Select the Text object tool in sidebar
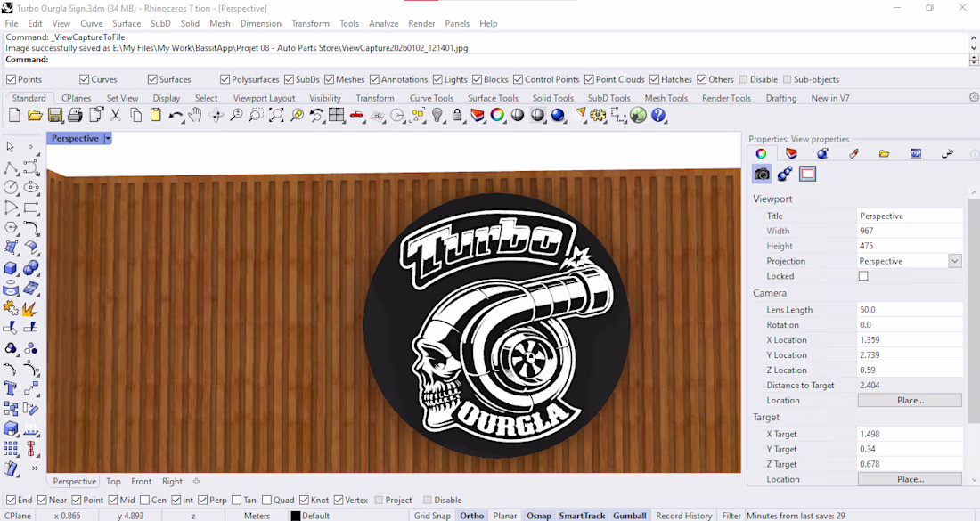 pos(11,389)
